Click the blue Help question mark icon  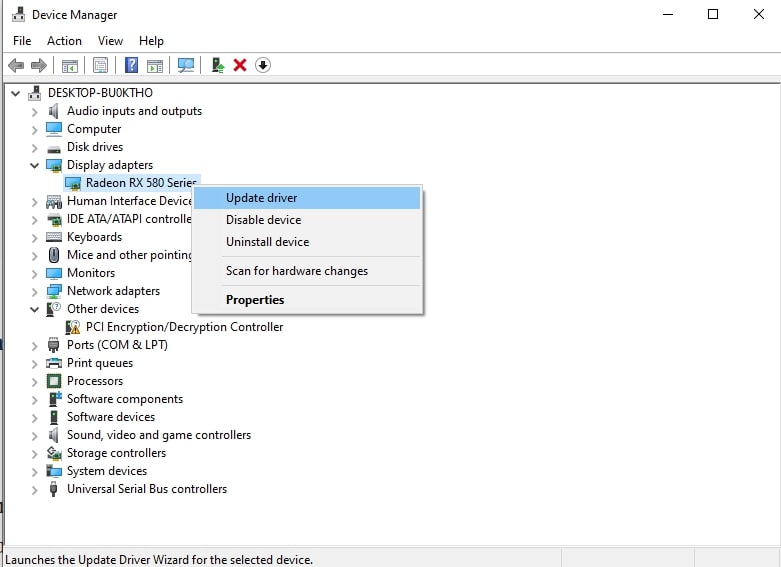[x=131, y=65]
